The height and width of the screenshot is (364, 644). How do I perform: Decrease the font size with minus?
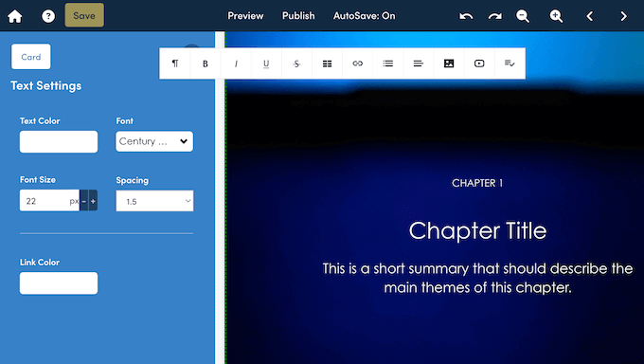tap(83, 201)
